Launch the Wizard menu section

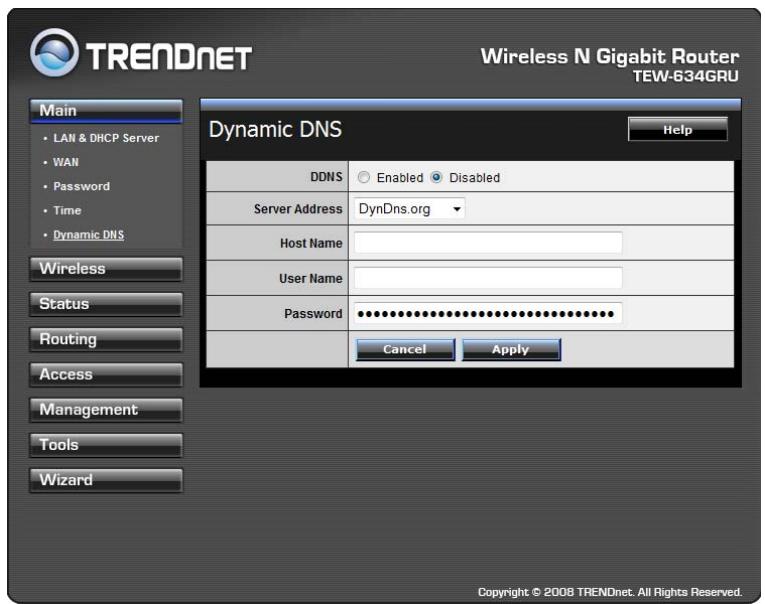(106, 480)
